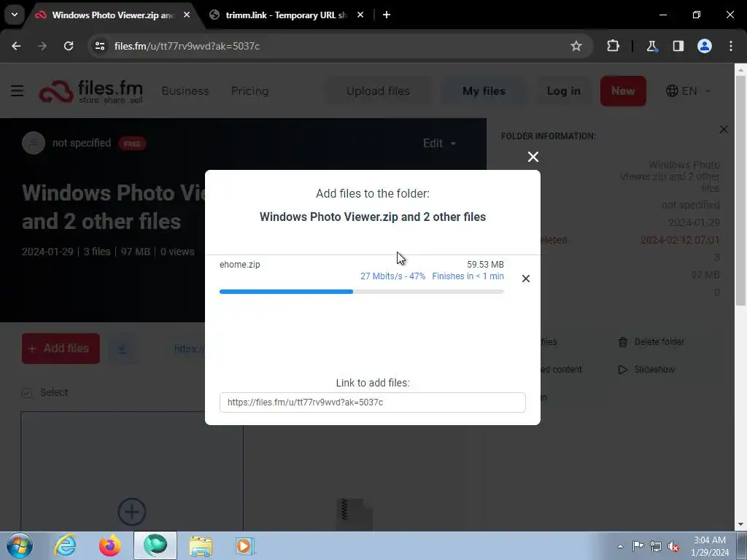Toggle the Select checkbox
Image resolution: width=747 pixels, height=560 pixels.
[27, 393]
